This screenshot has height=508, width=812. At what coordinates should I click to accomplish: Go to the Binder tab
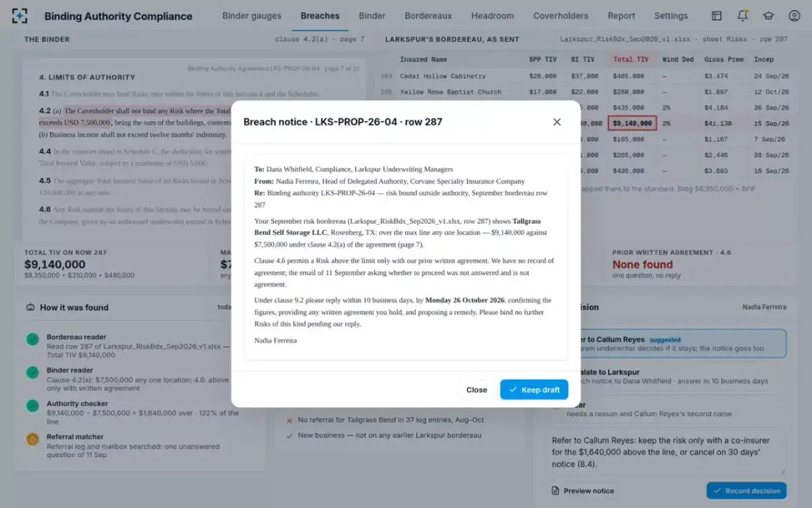pos(372,16)
